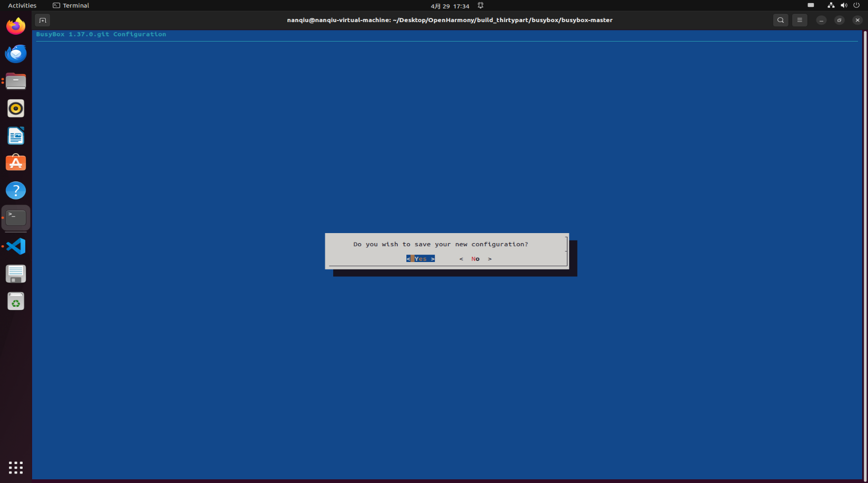Open terminal search
The width and height of the screenshot is (868, 483).
[x=781, y=20]
